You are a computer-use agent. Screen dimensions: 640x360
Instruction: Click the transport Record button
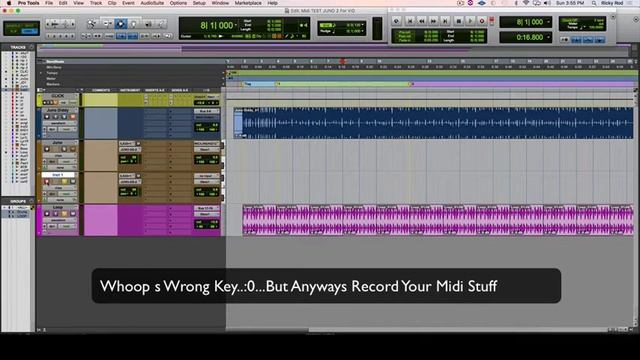point(482,21)
